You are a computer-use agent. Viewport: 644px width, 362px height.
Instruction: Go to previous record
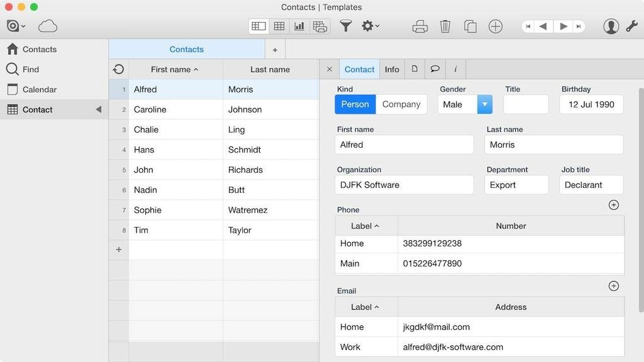click(x=543, y=26)
